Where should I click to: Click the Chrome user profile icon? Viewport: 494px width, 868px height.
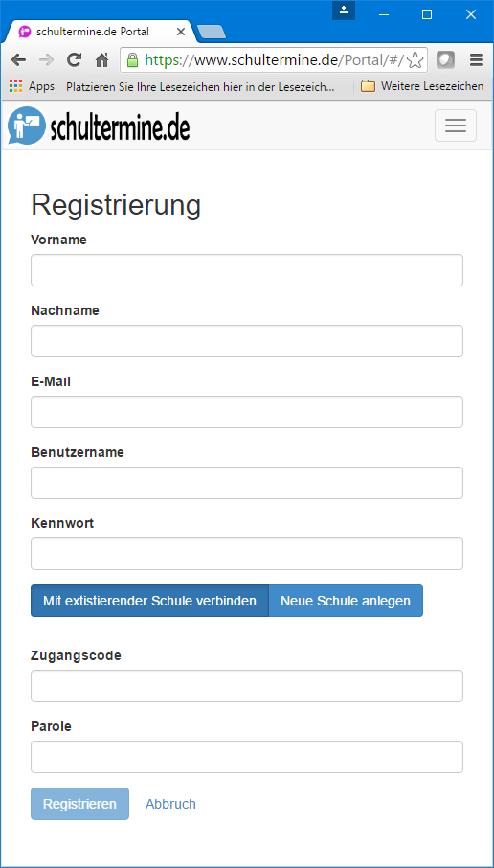pos(344,10)
